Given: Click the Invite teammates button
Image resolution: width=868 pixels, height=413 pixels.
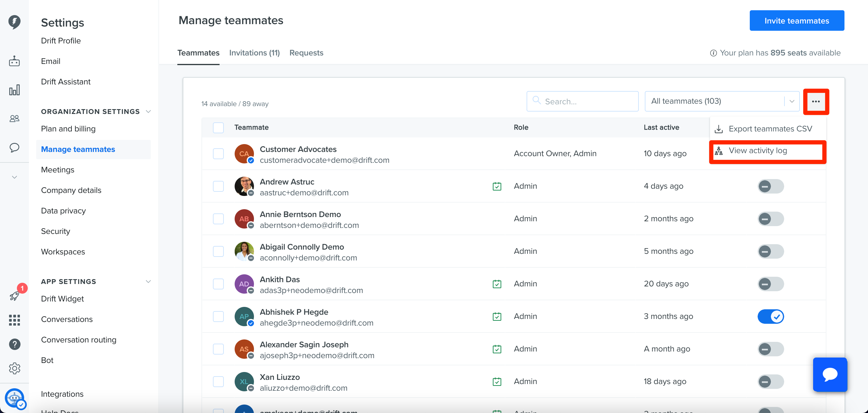Looking at the screenshot, I should [797, 20].
